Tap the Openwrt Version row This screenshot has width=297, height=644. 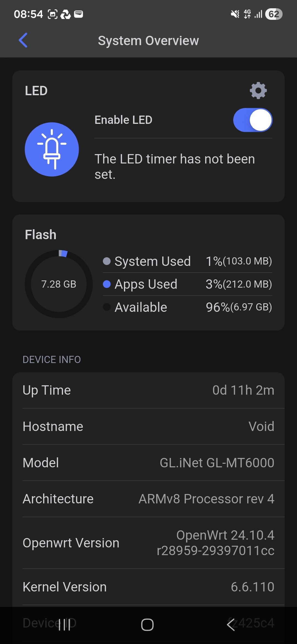(148, 543)
